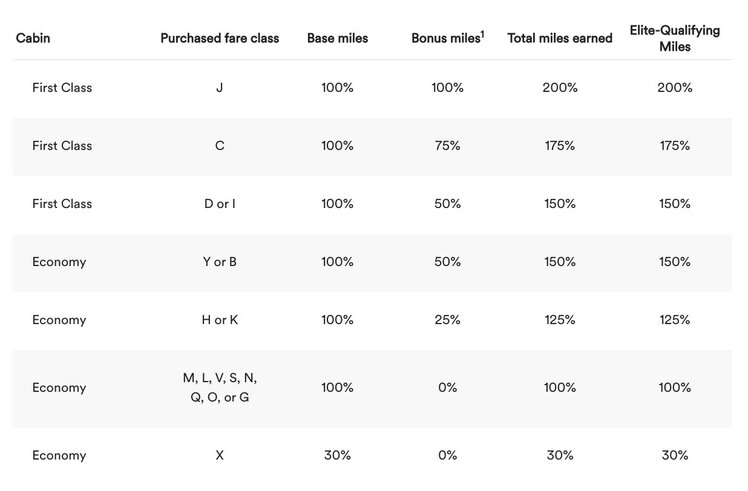Select the Purchased fare class header
This screenshot has width=748, height=491.
(219, 38)
